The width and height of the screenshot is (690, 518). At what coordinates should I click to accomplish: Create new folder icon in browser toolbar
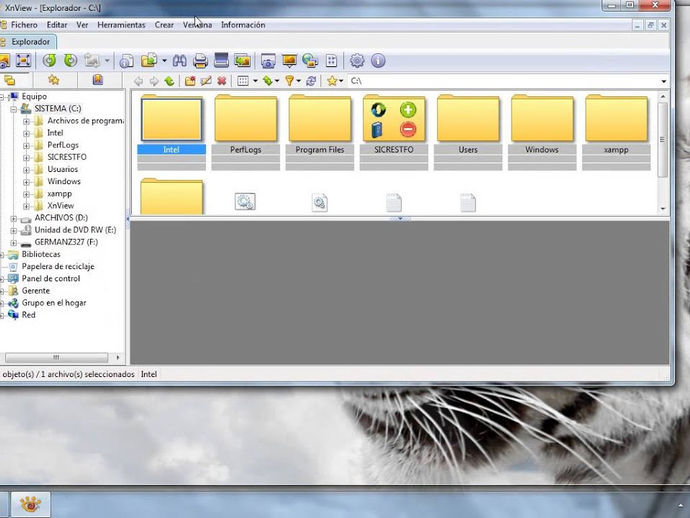pos(190,81)
